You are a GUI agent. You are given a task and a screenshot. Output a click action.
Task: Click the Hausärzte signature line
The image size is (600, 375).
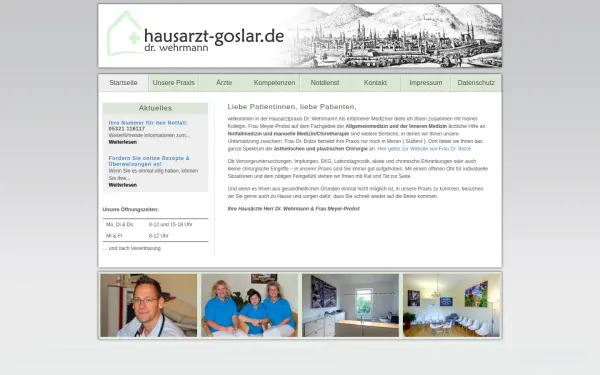pyautogui.click(x=293, y=209)
